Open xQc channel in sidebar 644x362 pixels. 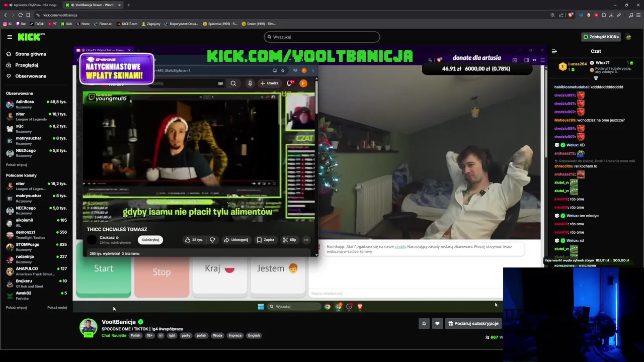[x=36, y=128]
